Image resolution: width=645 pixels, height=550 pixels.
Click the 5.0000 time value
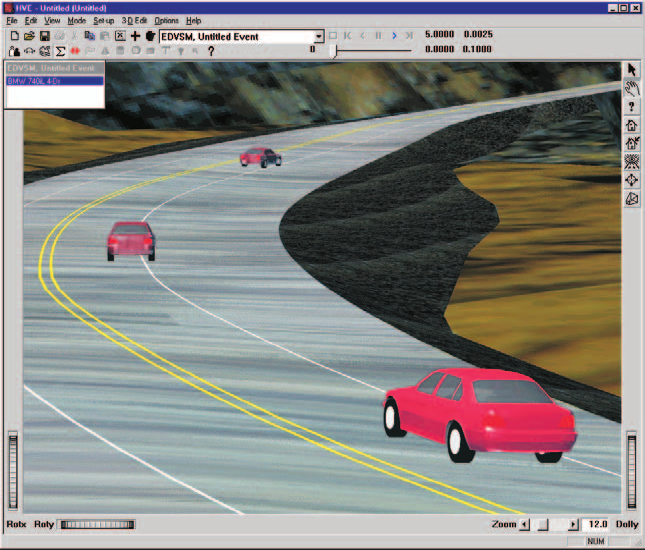pyautogui.click(x=439, y=34)
